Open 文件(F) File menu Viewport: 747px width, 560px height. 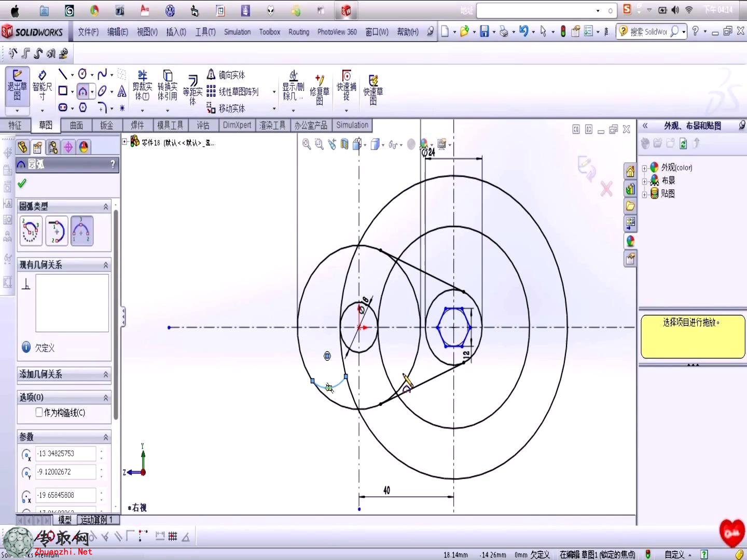pyautogui.click(x=88, y=32)
